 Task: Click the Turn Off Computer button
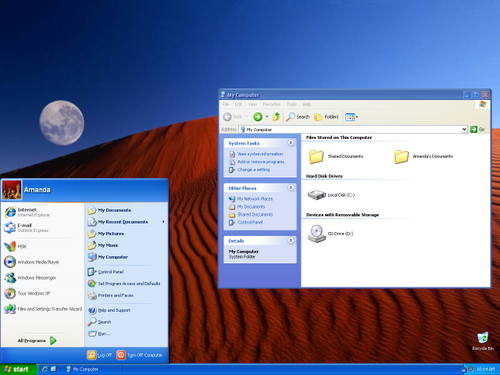coord(140,355)
